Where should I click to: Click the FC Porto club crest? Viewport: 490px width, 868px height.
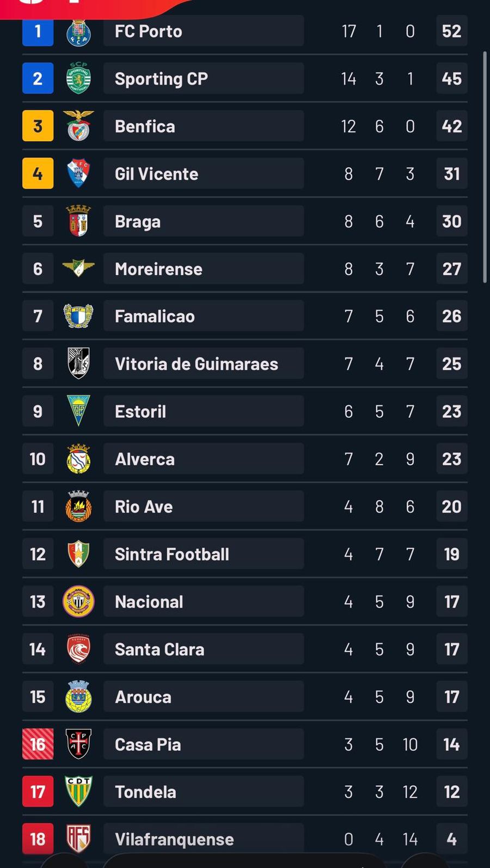click(78, 32)
